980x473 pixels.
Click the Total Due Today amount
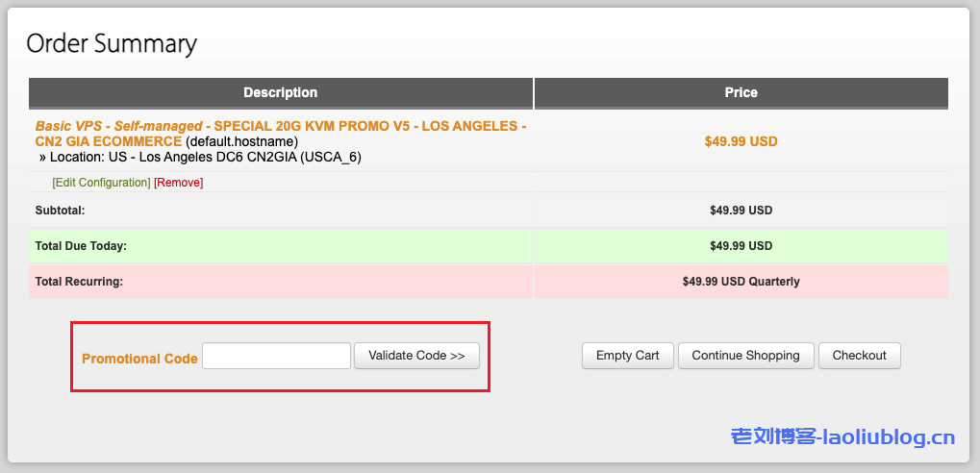click(x=741, y=246)
